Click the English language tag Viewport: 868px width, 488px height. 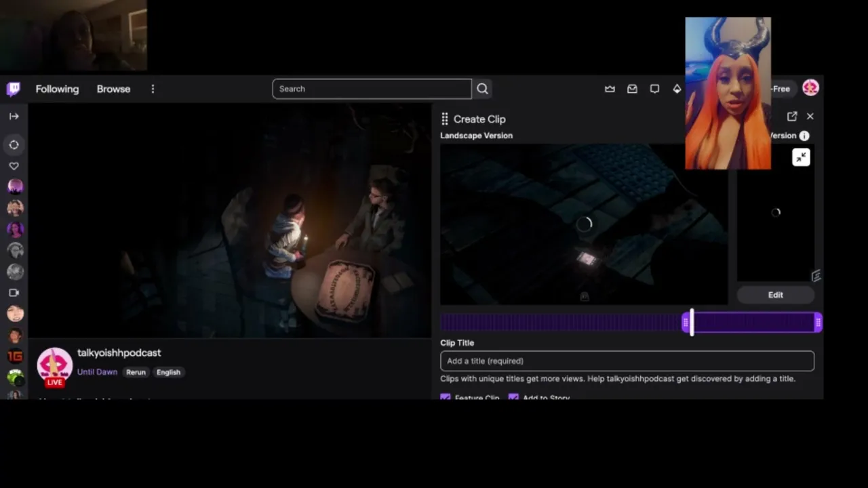point(168,372)
